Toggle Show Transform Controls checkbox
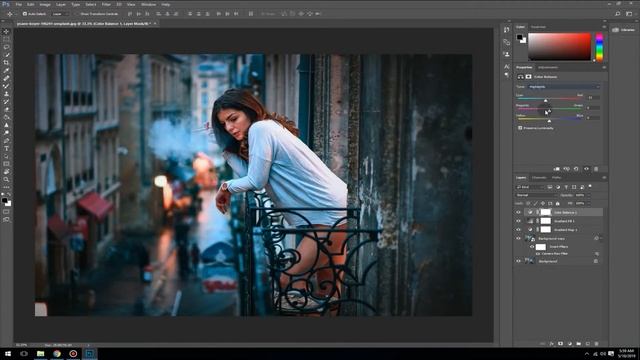The width and height of the screenshot is (640, 360). point(77,14)
